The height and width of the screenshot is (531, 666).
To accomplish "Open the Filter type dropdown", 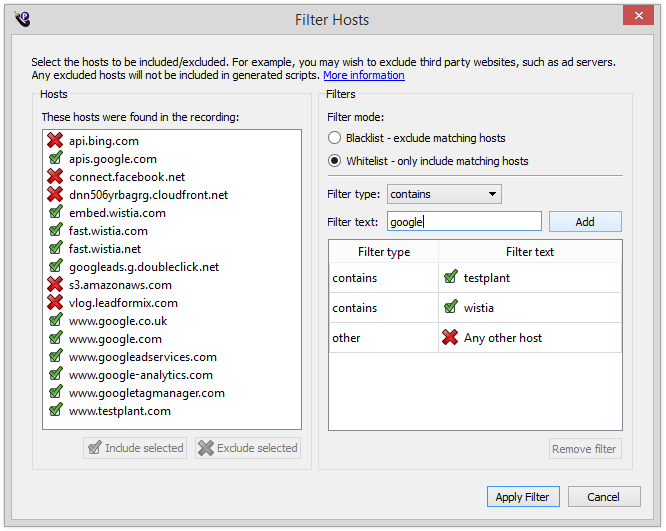I will [x=443, y=194].
